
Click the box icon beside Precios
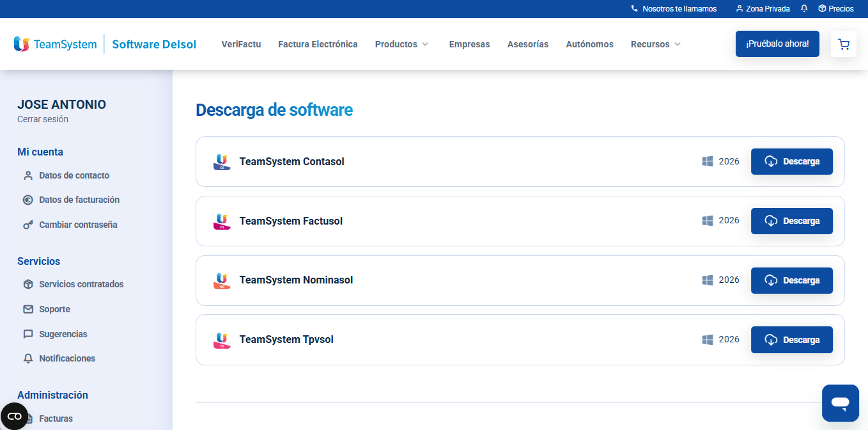pos(822,9)
